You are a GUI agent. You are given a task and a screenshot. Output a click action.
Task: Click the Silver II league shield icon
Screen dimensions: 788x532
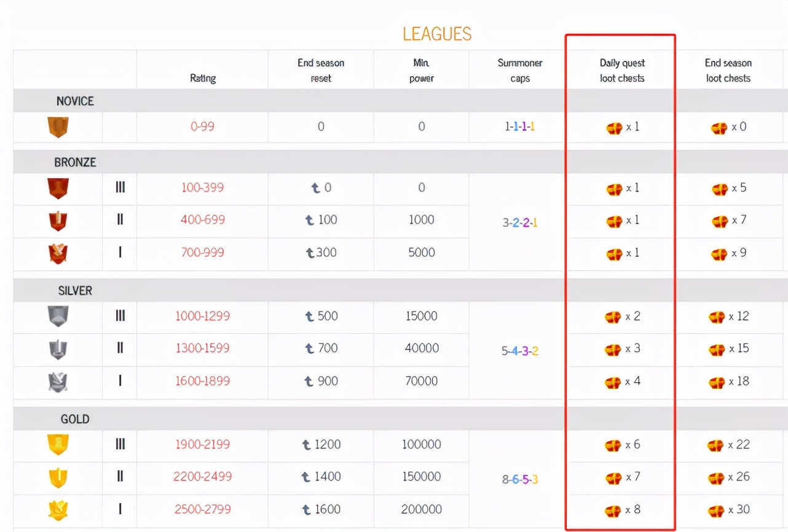coord(58,349)
